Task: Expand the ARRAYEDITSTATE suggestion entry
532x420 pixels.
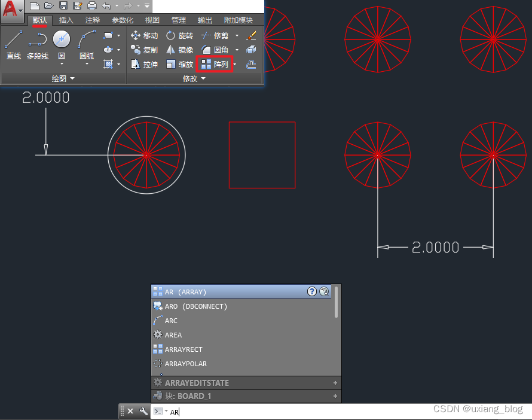Action: click(335, 382)
